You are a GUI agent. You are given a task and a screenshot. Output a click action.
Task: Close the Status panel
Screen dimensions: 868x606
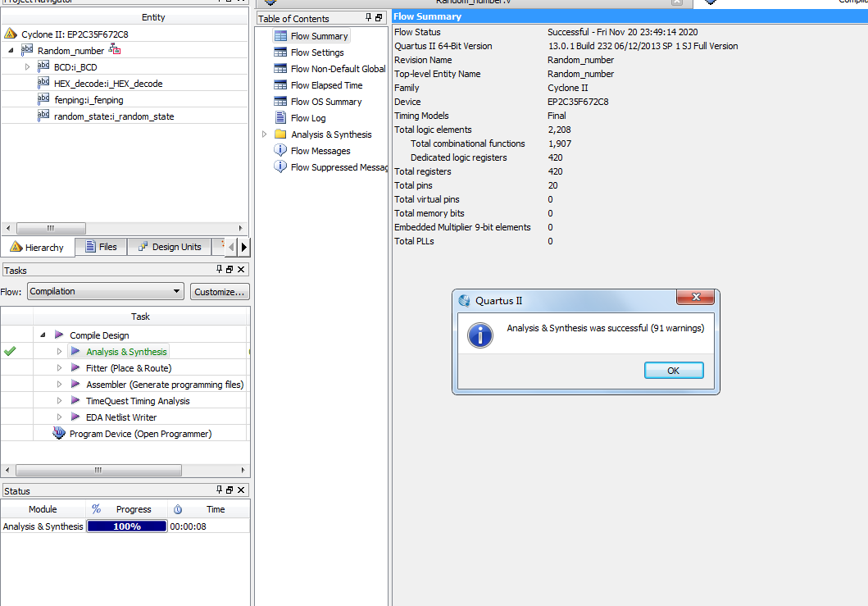(241, 490)
